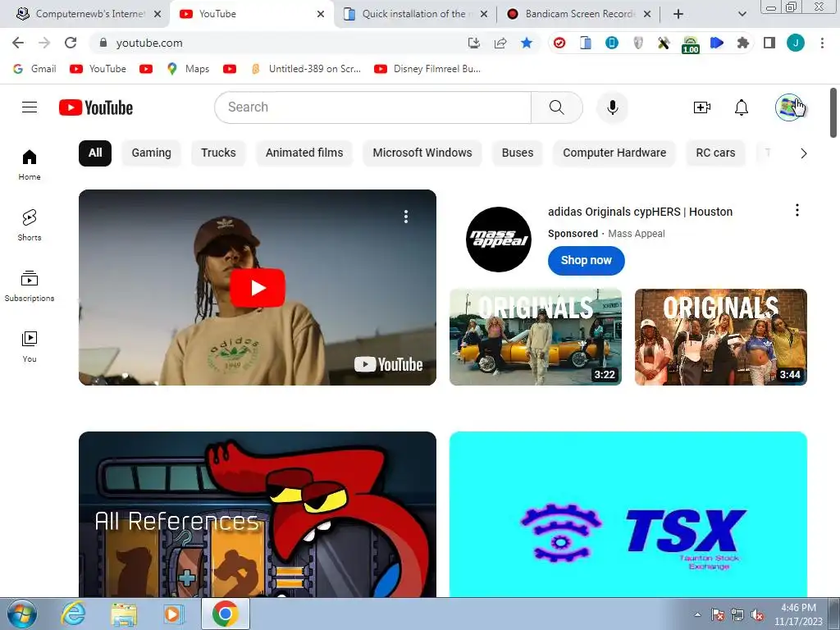Open Subscriptions in sidebar
The width and height of the screenshot is (840, 630).
tap(30, 286)
